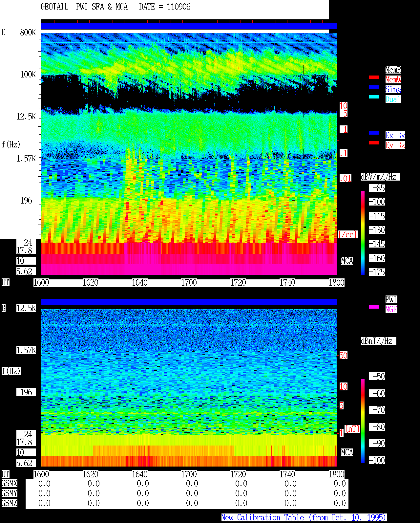The width and height of the screenshot is (420, 523).
Task: Select the MemR legend label
Action: (x=393, y=70)
